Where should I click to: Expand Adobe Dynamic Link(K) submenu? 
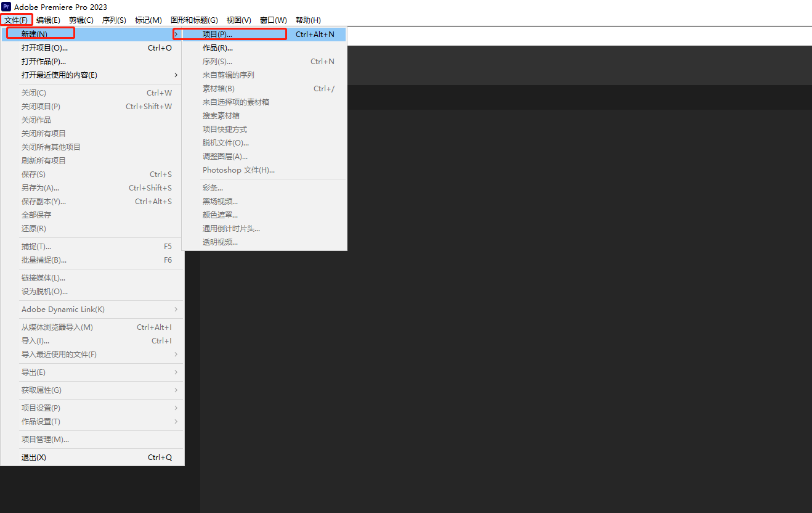click(x=63, y=310)
